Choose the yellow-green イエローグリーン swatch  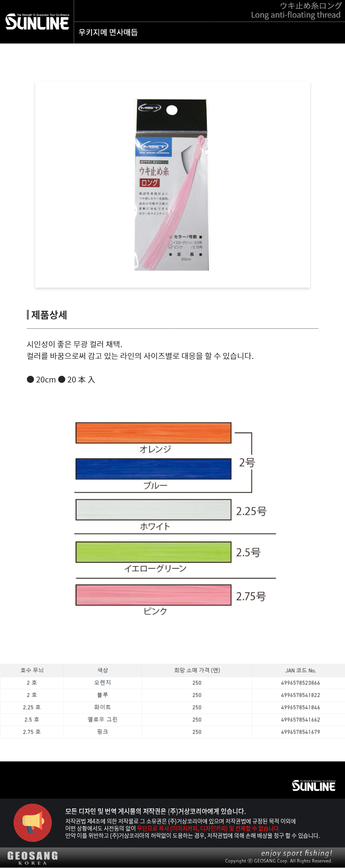153,552
